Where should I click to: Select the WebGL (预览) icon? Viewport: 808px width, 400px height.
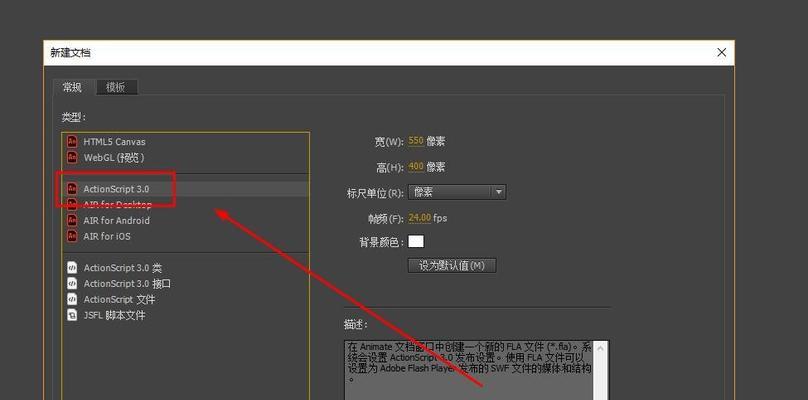click(72, 157)
